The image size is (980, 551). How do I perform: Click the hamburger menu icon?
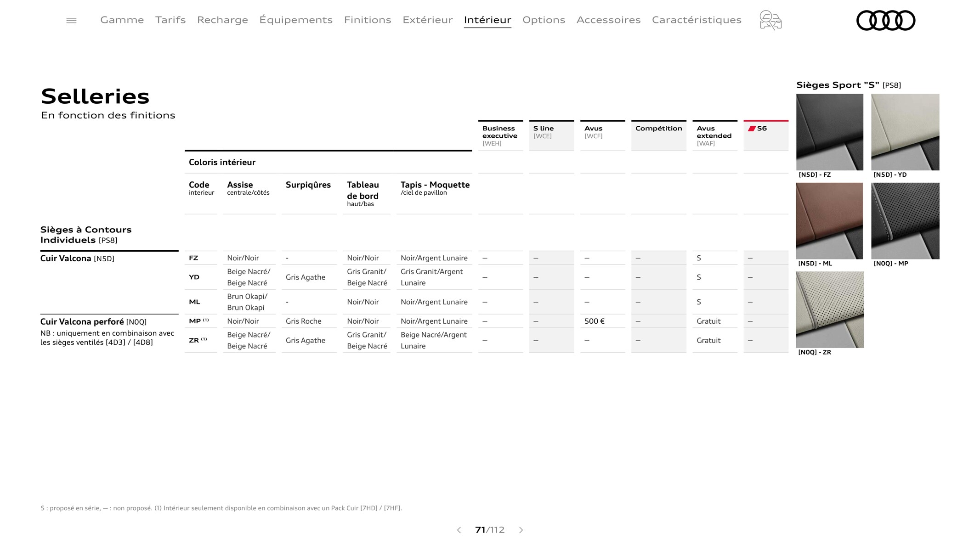point(72,20)
